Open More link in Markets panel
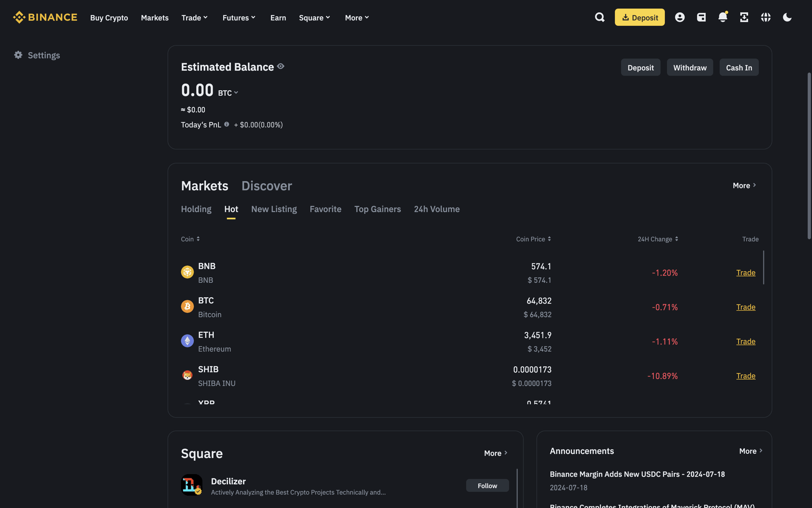 [x=744, y=185]
